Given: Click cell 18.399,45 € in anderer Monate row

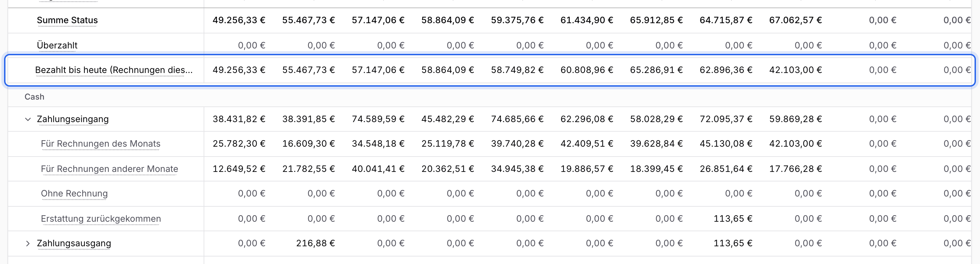Looking at the screenshot, I should pos(656,169).
